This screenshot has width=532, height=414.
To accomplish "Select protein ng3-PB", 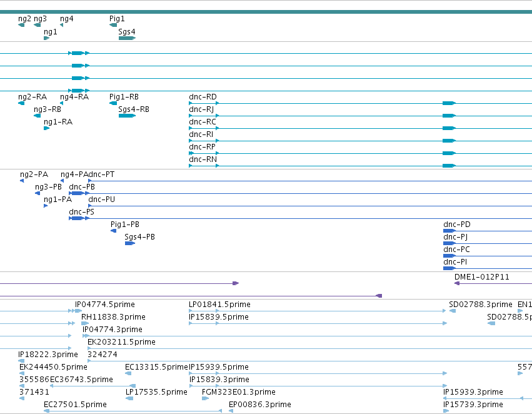I will (x=48, y=188).
